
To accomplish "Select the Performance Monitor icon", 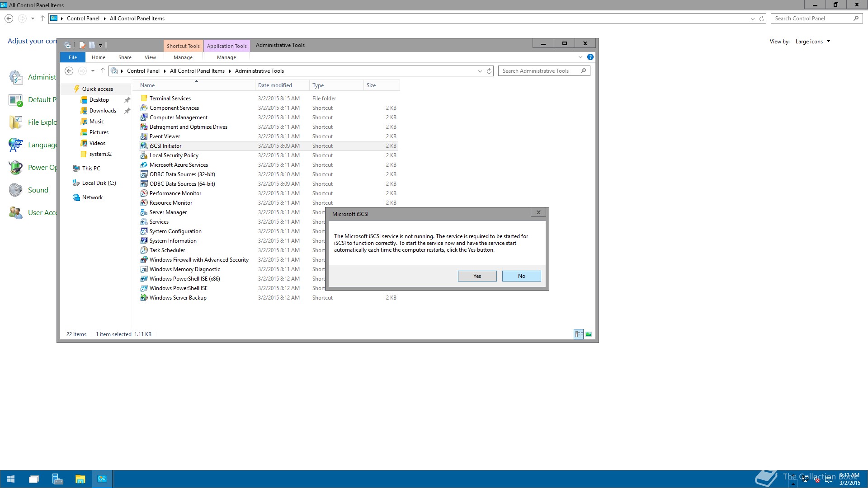I will point(144,193).
